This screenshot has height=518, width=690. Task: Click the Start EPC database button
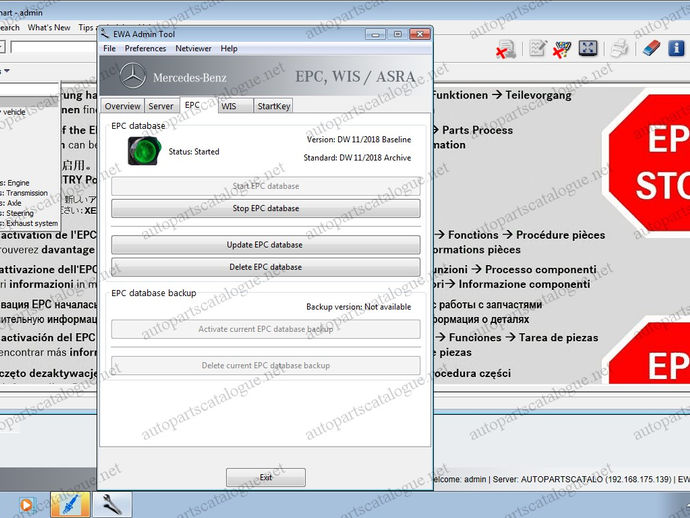click(266, 186)
